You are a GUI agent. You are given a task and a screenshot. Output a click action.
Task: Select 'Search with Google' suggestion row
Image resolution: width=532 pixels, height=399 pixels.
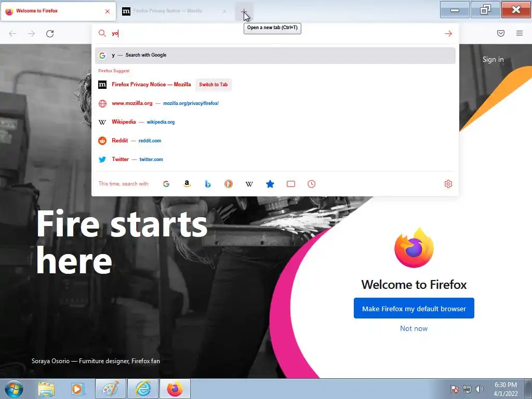click(275, 55)
